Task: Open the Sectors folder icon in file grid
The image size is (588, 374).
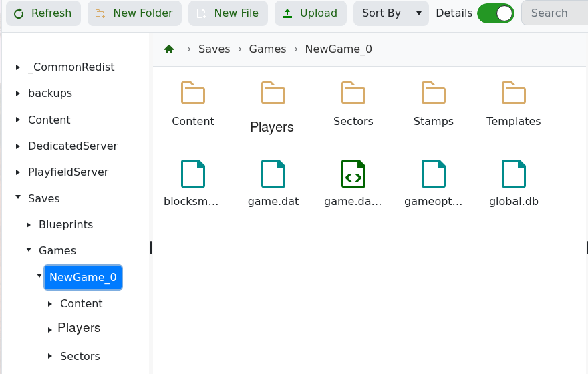Action: (353, 92)
